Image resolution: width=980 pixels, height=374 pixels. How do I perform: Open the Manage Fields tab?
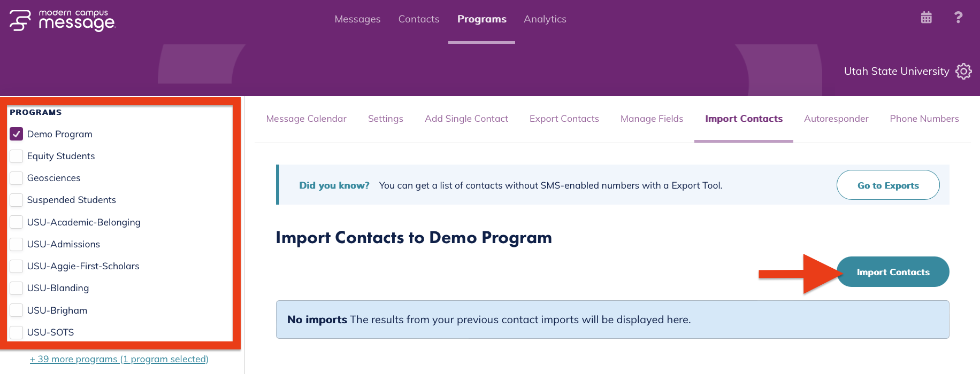tap(652, 119)
